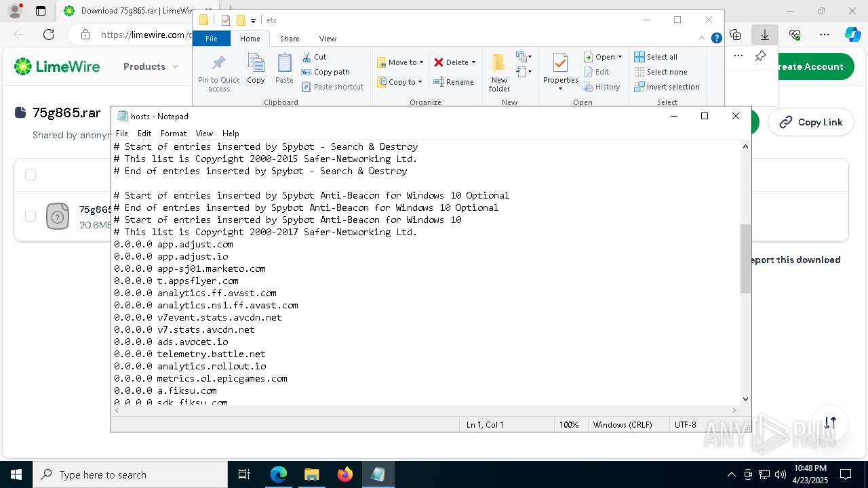Click Edit in the Open group
Screen dimensions: 868x488
(x=596, y=72)
